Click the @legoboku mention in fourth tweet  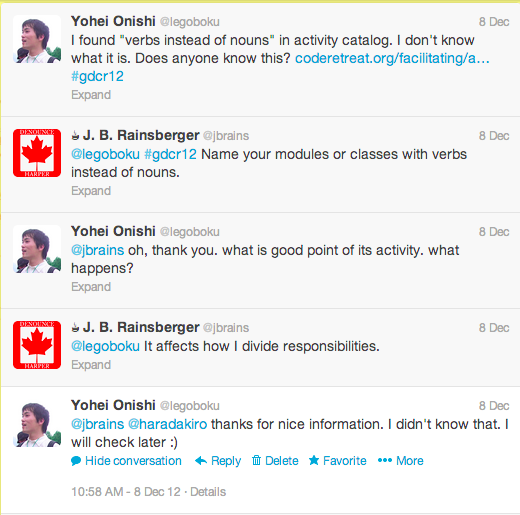point(105,346)
